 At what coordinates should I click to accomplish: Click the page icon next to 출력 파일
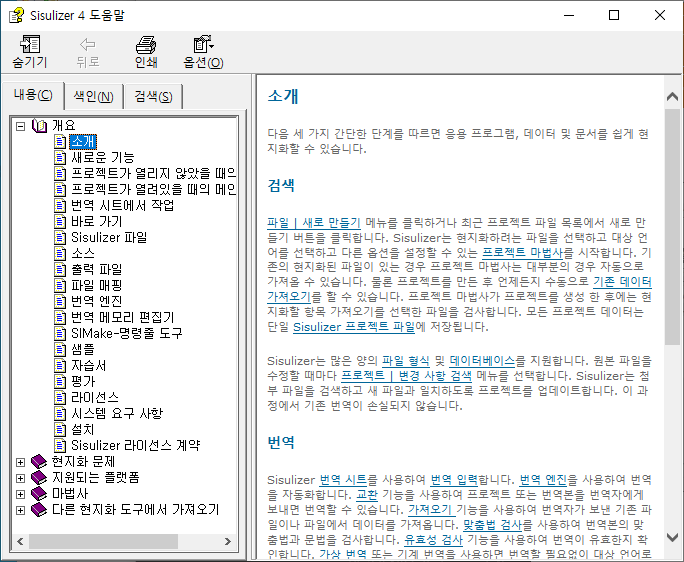coord(60,270)
